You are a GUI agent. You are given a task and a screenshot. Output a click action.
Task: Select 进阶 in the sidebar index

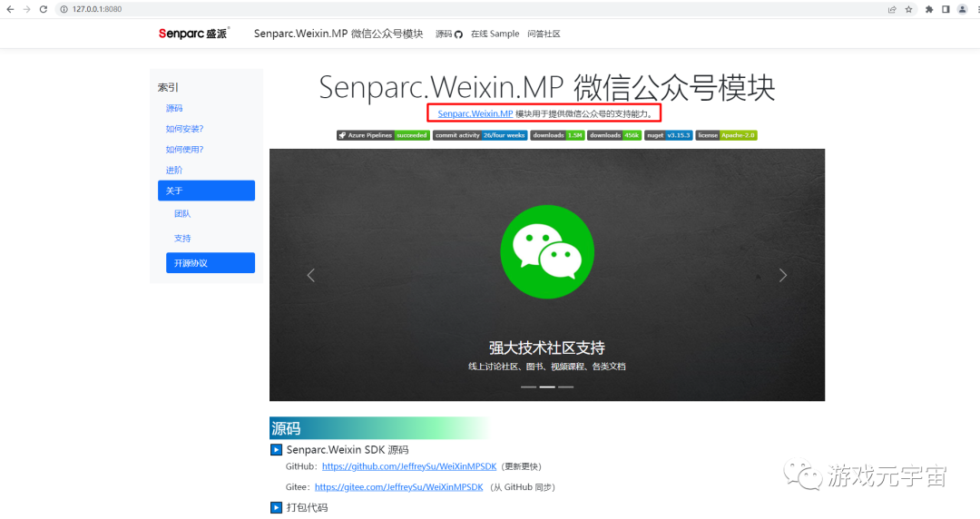(174, 170)
